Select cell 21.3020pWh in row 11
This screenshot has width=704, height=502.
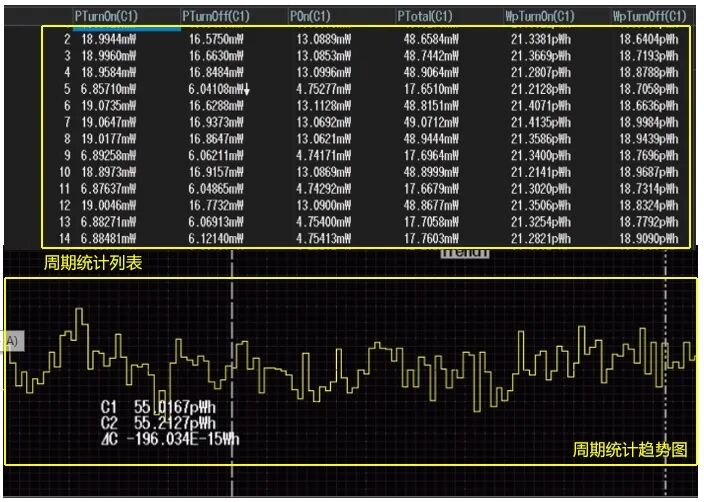point(541,189)
